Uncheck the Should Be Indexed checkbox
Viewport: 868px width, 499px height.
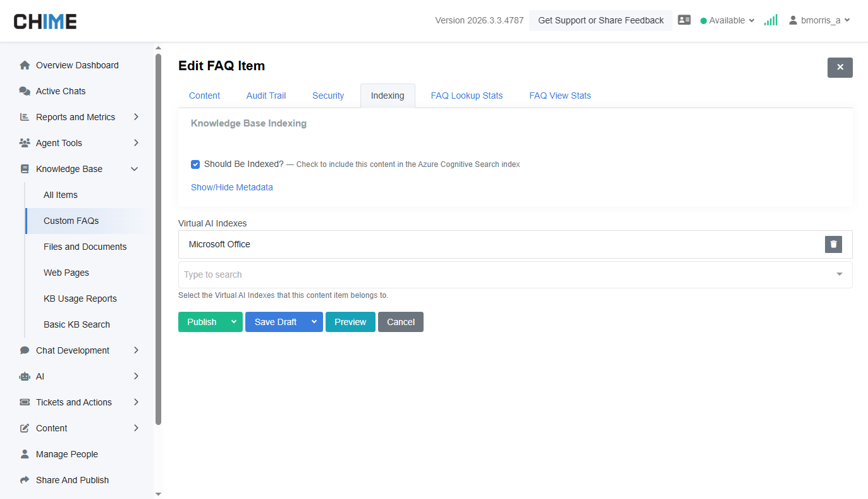(x=195, y=164)
